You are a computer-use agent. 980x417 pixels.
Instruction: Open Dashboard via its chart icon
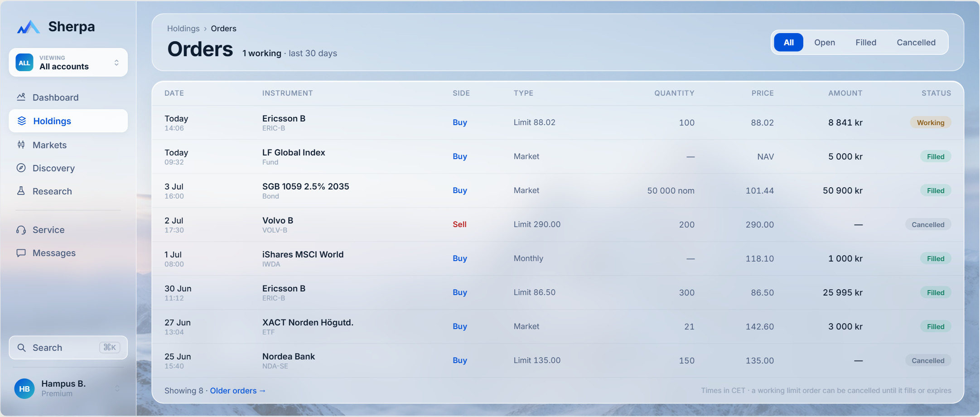click(x=21, y=97)
